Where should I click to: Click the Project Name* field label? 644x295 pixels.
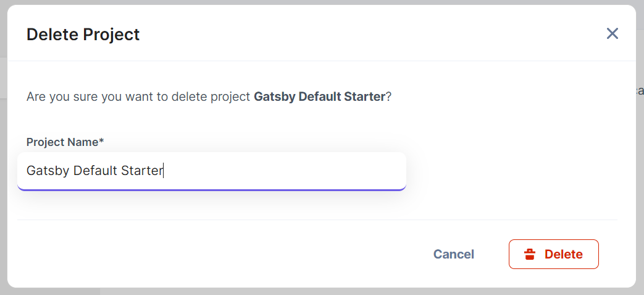click(x=65, y=142)
